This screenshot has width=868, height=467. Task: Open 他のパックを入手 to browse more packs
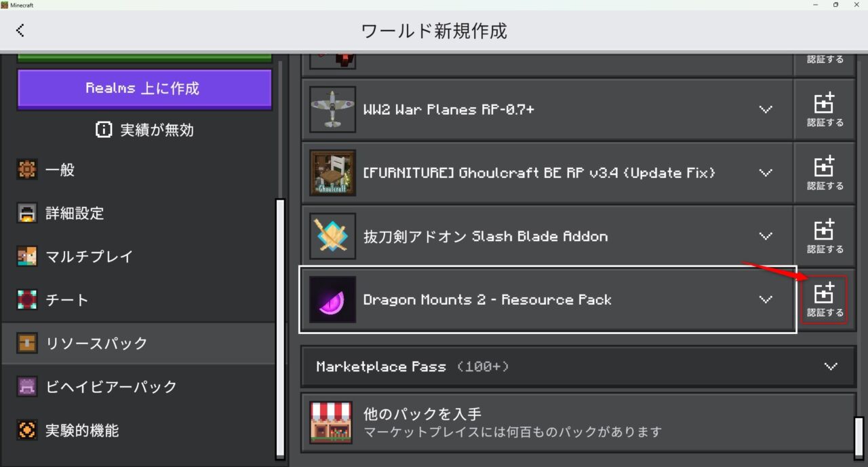[x=475, y=422]
